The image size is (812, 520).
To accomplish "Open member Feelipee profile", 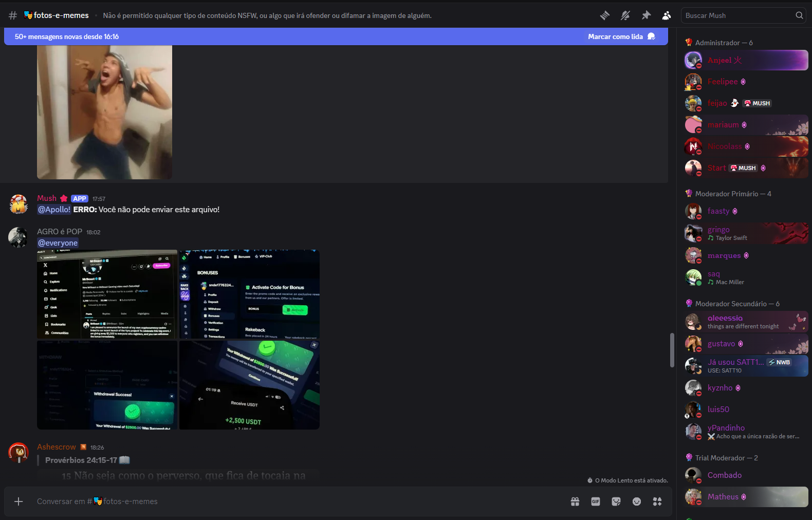I will click(746, 82).
